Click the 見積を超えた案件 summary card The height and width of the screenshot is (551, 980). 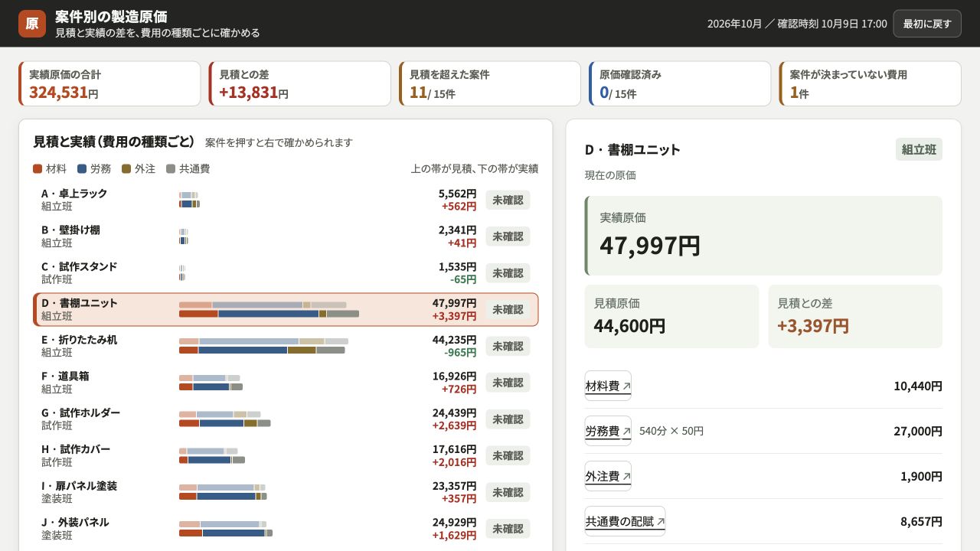click(x=490, y=84)
